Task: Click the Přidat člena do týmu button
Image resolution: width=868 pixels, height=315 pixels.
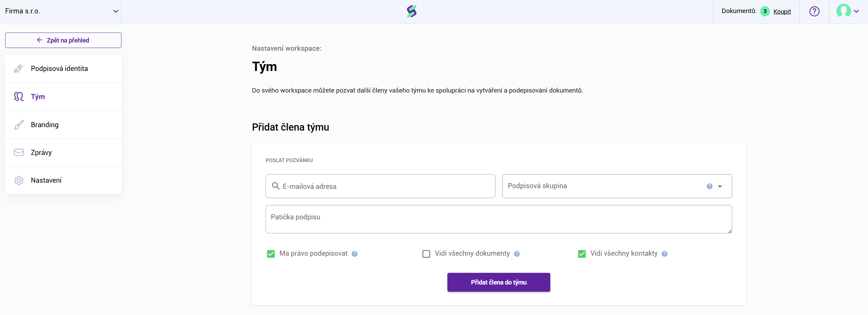Action: [x=498, y=282]
